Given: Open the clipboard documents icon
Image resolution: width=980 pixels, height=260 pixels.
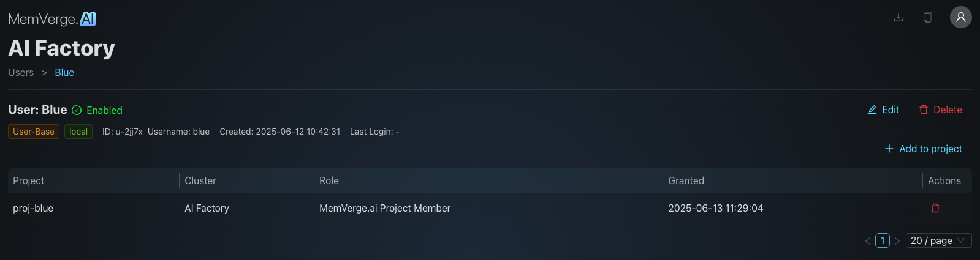Looking at the screenshot, I should [x=928, y=17].
